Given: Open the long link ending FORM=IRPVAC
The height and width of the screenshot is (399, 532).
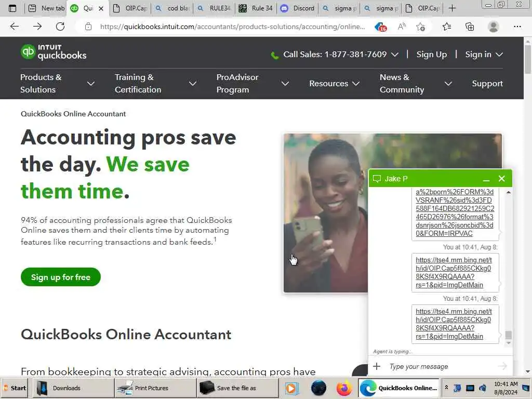Looking at the screenshot, I should tap(455, 212).
